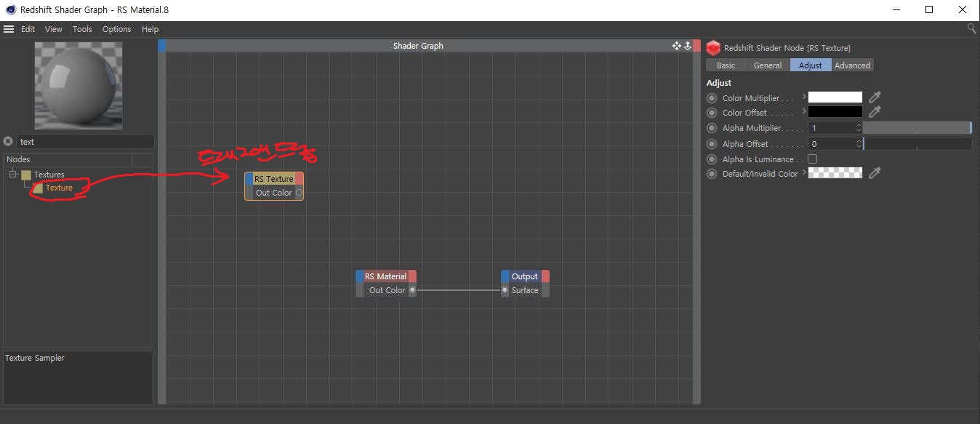Open the hamburger menu icon
980x424 pixels.
[x=9, y=29]
